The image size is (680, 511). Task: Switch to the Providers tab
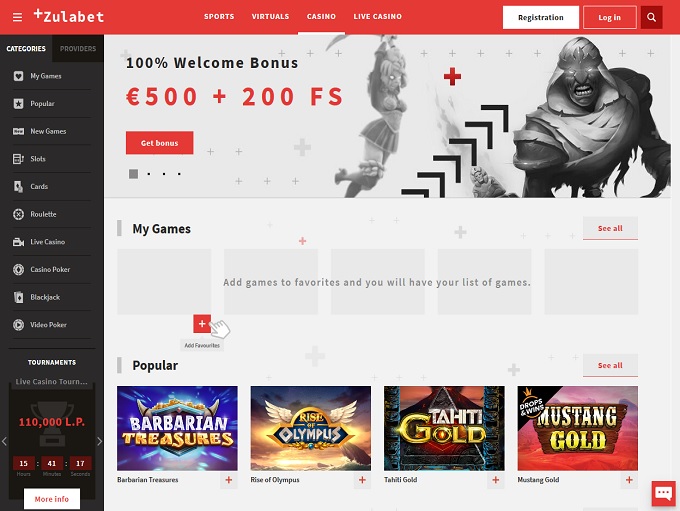[78, 49]
